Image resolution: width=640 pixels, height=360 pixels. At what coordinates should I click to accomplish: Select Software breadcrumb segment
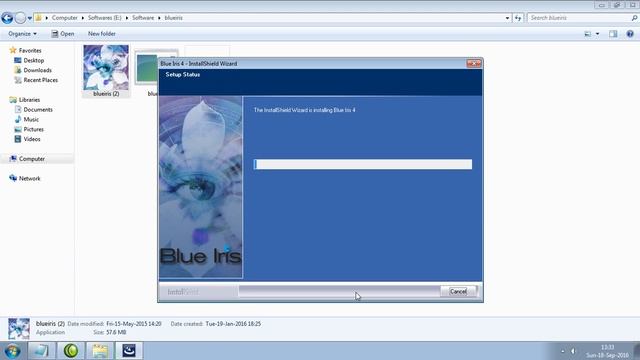[143, 18]
